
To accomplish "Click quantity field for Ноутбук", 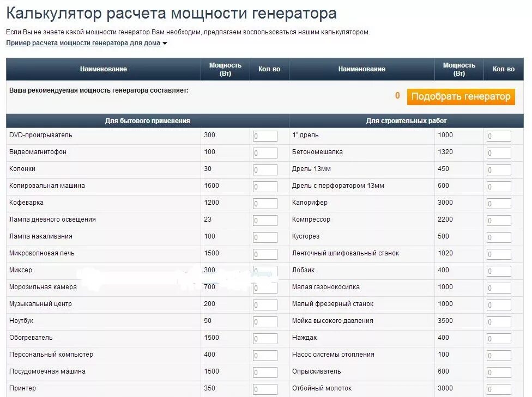I will tap(265, 322).
